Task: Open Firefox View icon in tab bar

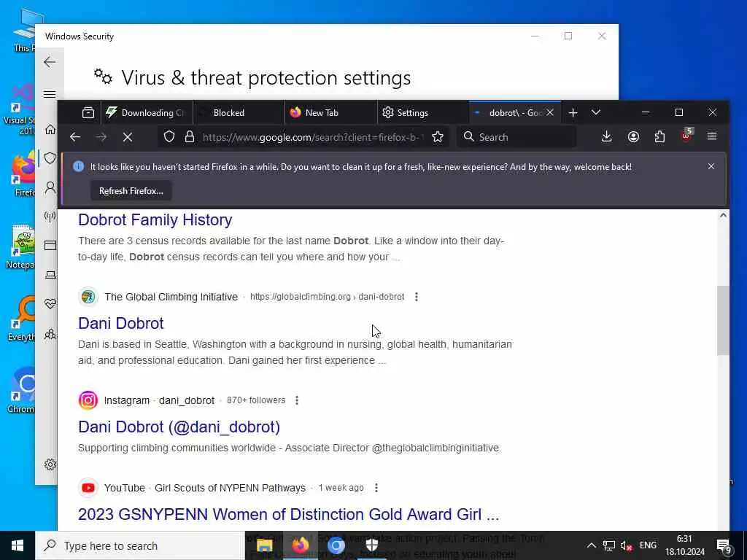Action: click(x=88, y=113)
